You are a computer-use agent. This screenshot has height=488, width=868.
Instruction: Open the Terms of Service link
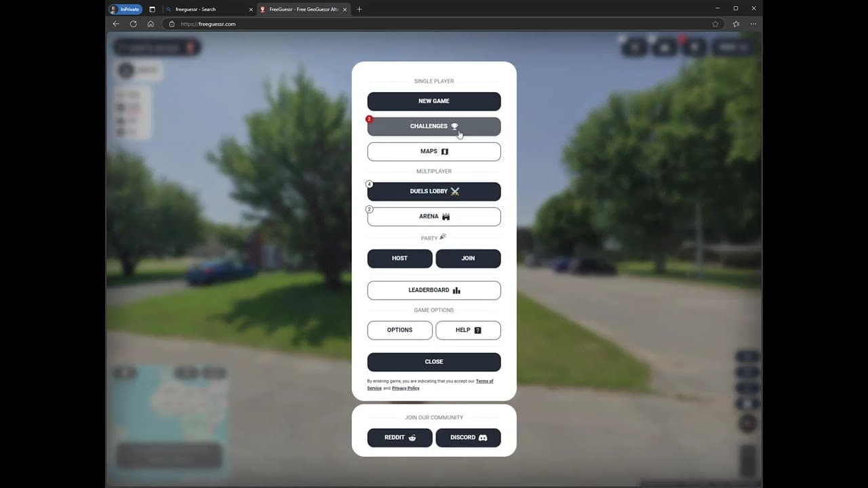tap(484, 381)
